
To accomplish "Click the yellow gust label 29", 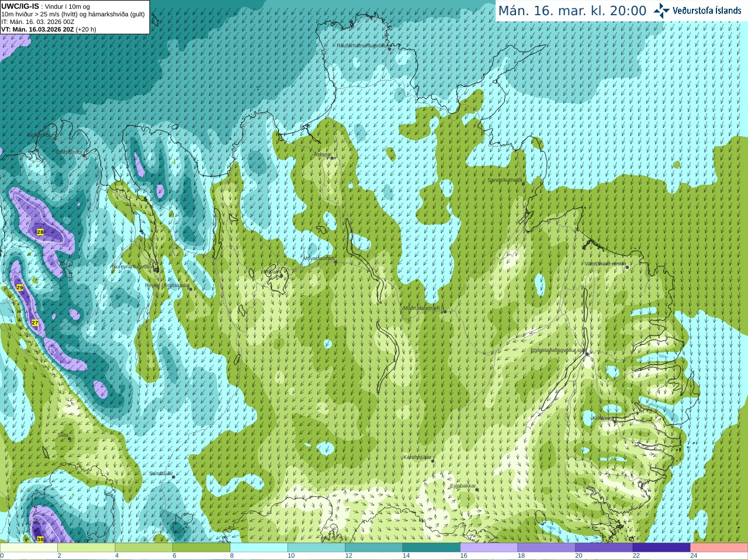I will point(19,288).
